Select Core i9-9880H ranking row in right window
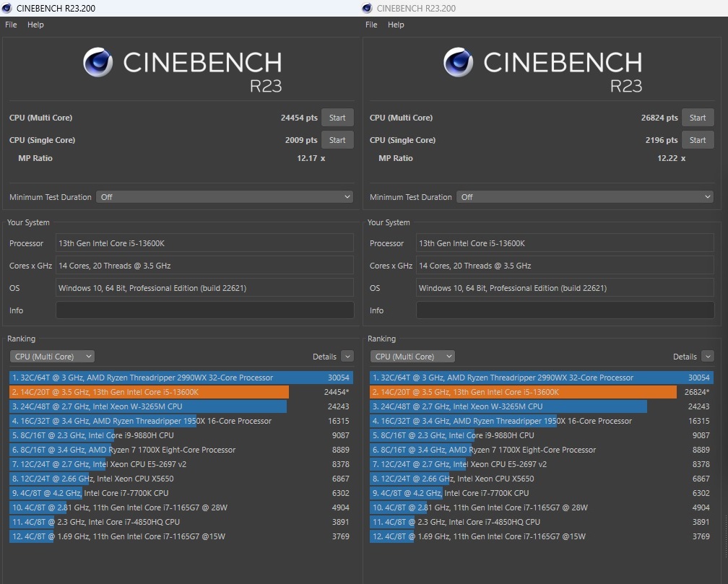 click(x=542, y=435)
